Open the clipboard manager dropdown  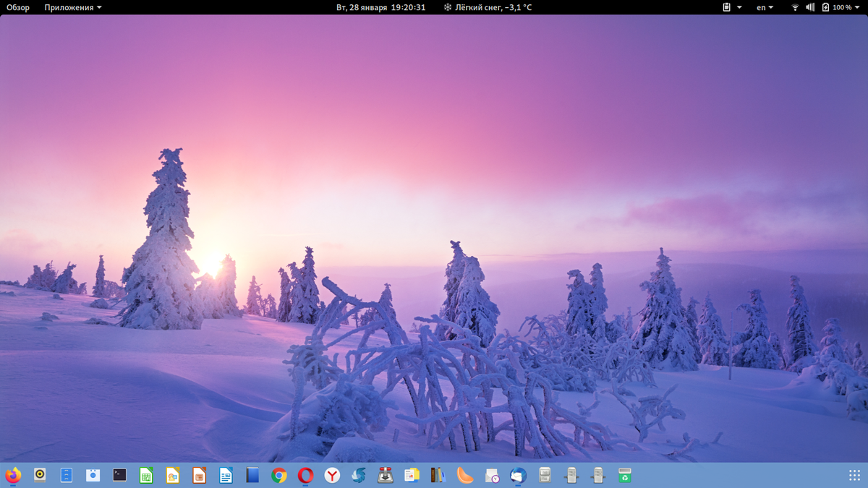pos(729,7)
